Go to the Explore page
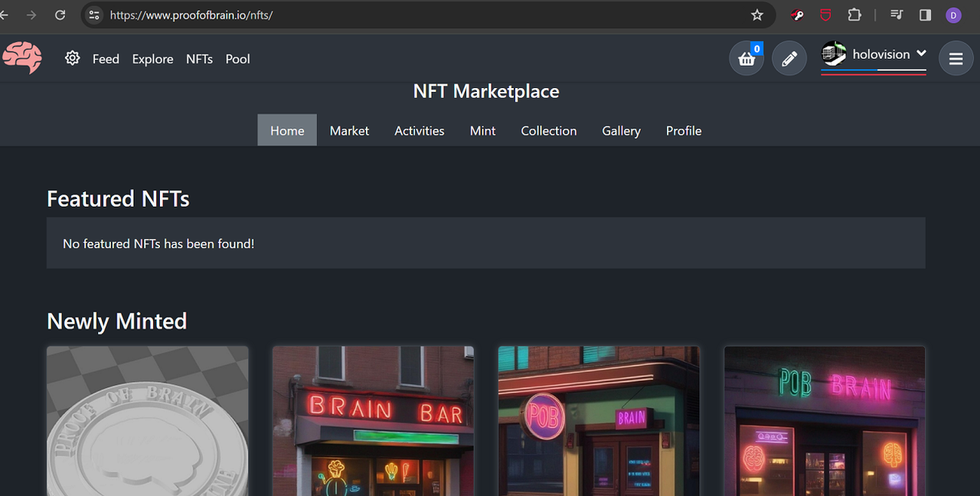This screenshot has width=980, height=496. pos(152,59)
